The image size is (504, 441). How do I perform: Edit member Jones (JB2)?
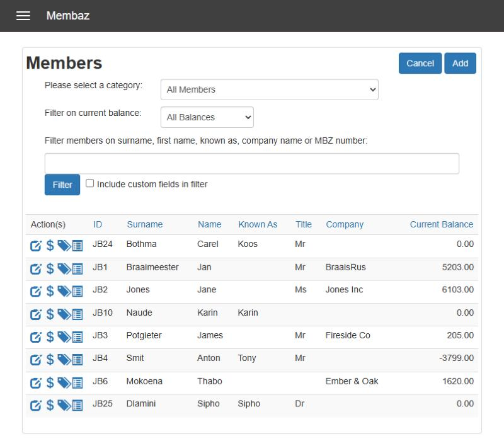pyautogui.click(x=36, y=291)
